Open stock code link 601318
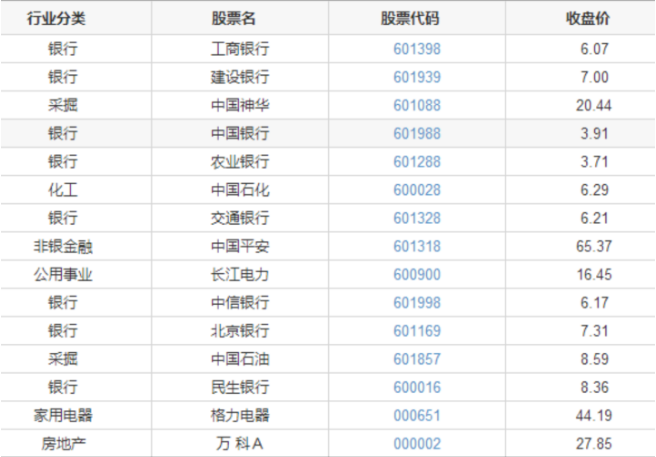Image resolution: width=656 pixels, height=457 pixels. tap(417, 246)
